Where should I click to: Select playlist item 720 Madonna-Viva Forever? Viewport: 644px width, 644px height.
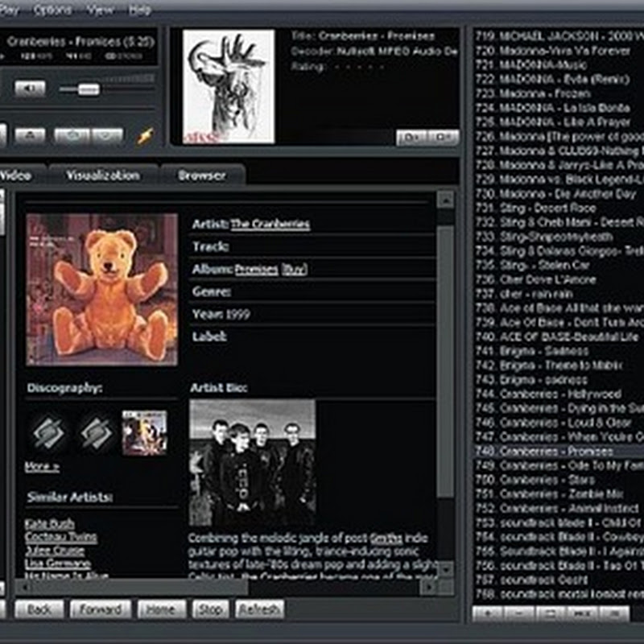click(559, 51)
